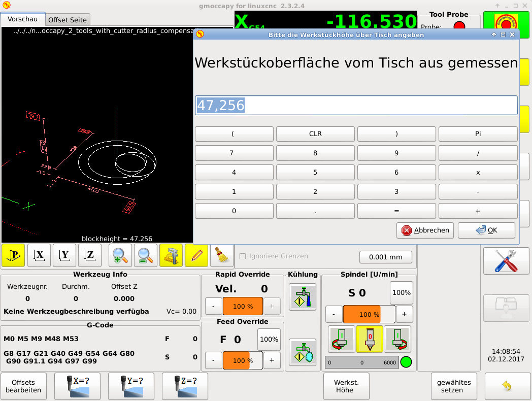Click digit 7 on the keypad

234,153
